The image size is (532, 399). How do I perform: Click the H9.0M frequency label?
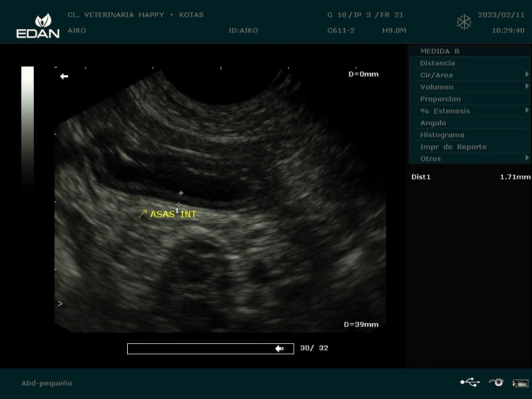394,30
